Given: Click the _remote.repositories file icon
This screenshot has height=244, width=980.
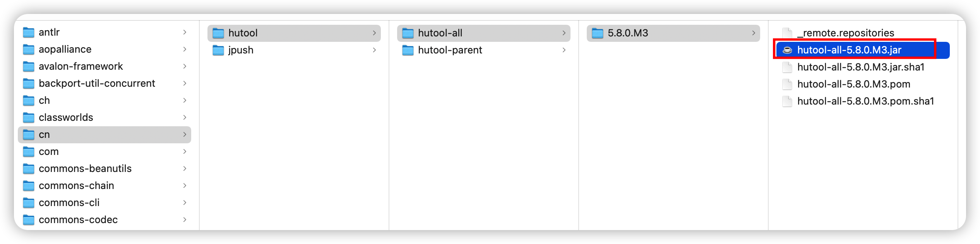Looking at the screenshot, I should coord(787,33).
